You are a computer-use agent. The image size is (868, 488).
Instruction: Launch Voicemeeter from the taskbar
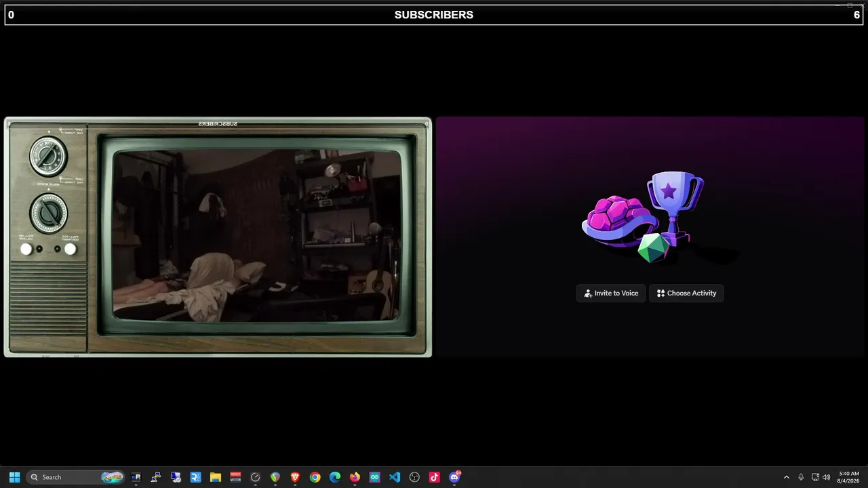tap(235, 477)
